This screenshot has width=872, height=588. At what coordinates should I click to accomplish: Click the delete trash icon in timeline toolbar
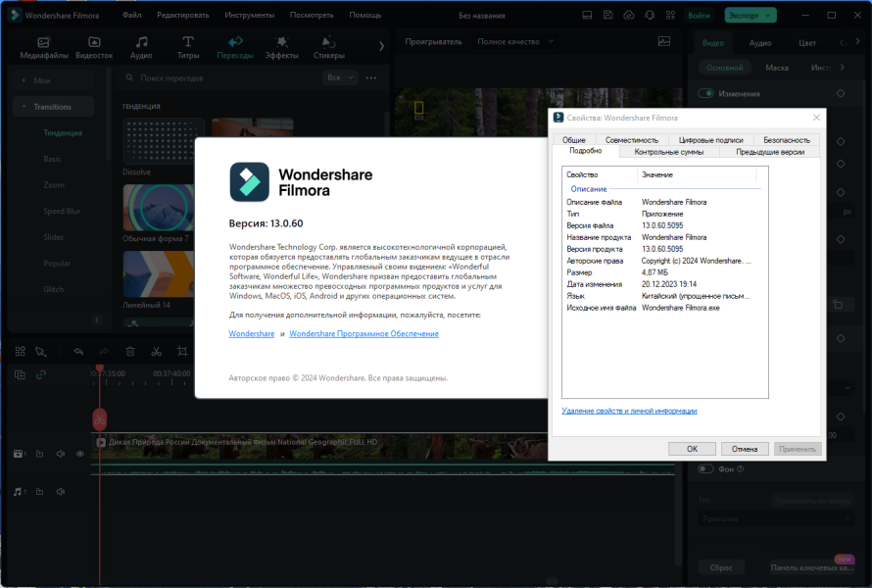pyautogui.click(x=130, y=351)
